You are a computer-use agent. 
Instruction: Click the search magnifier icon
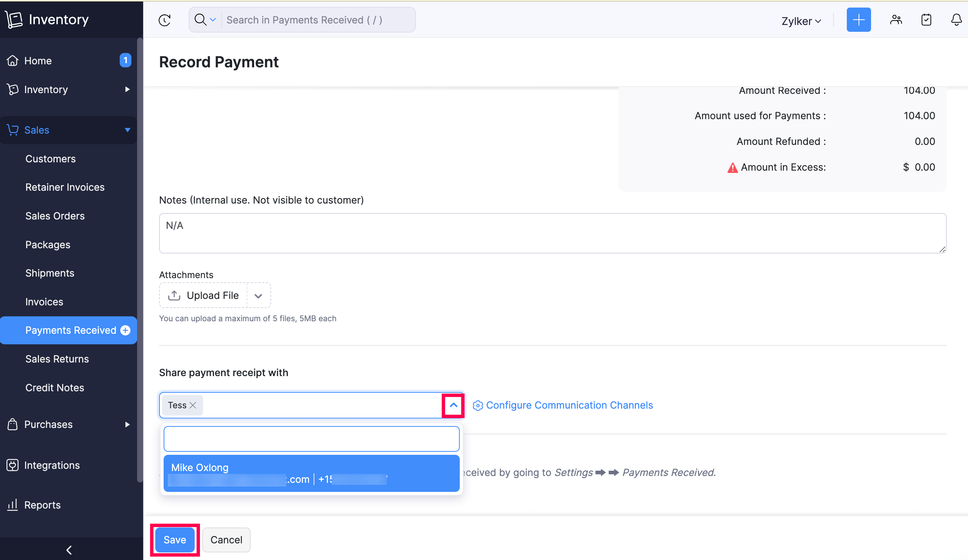coord(200,20)
